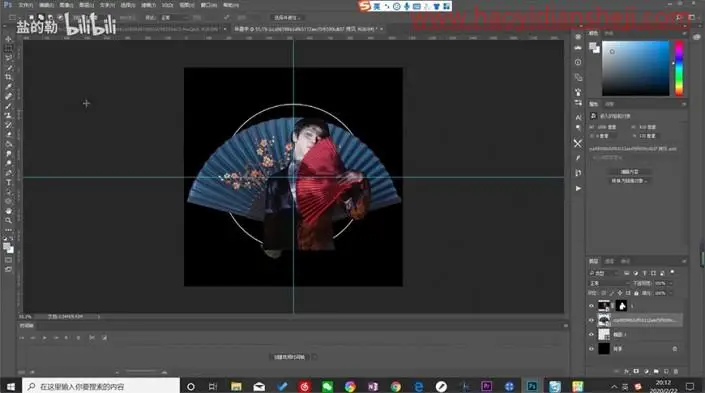
Task: Open dropdown arrow beside 创建视频时间轴
Action: [314, 357]
